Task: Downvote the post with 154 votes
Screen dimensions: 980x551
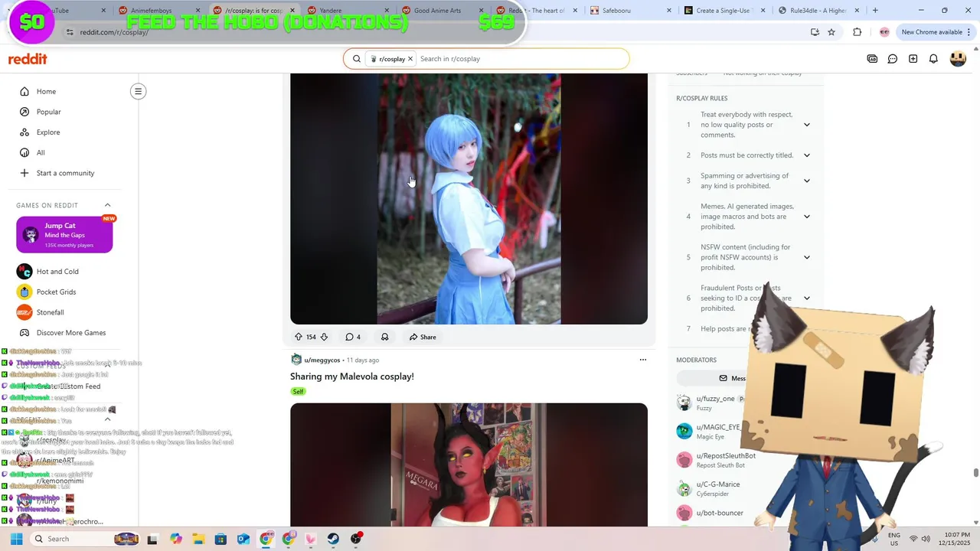Action: click(x=324, y=337)
